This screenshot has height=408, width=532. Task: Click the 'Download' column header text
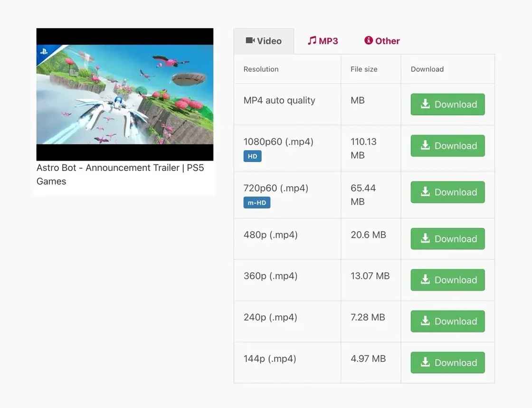coord(427,69)
